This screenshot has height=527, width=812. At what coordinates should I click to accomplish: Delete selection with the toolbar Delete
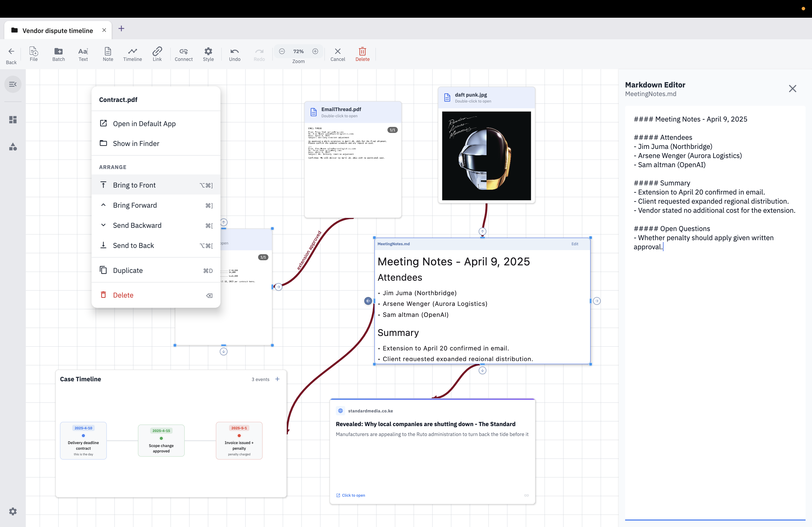[x=362, y=54]
